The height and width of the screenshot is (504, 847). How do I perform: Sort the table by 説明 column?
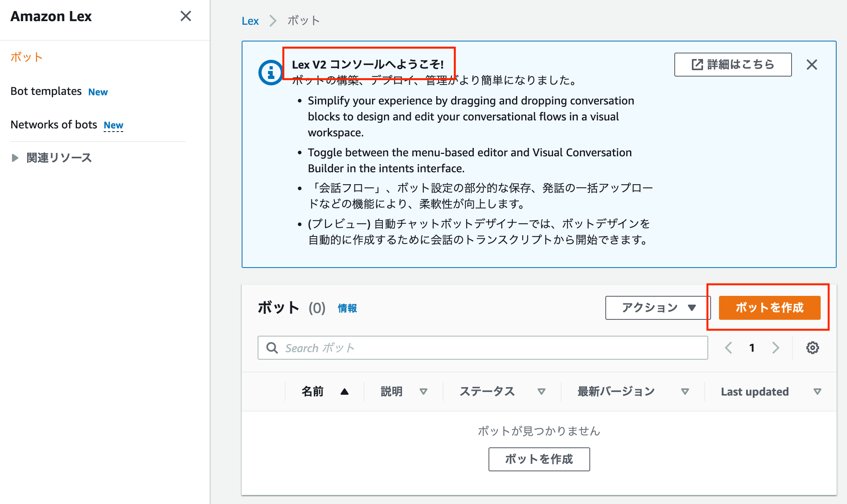[404, 392]
